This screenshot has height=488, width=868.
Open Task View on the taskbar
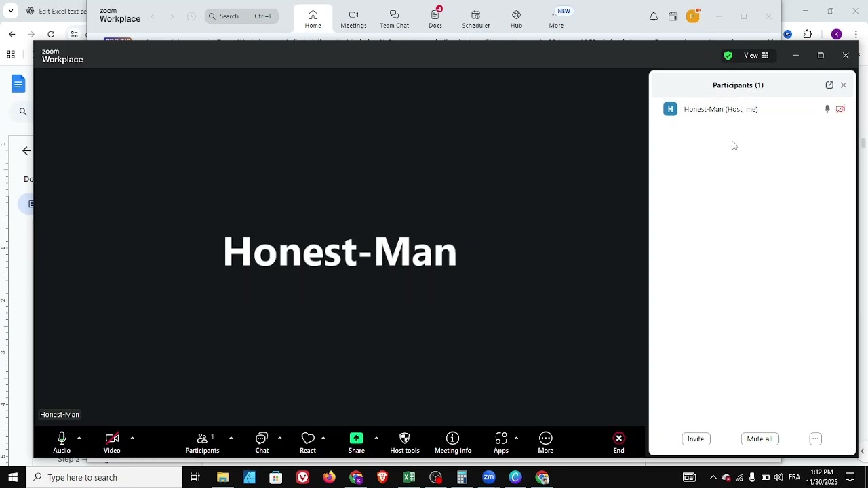click(x=195, y=477)
